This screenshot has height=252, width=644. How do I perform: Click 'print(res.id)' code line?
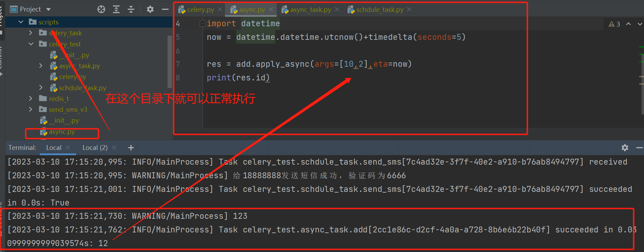pos(238,78)
